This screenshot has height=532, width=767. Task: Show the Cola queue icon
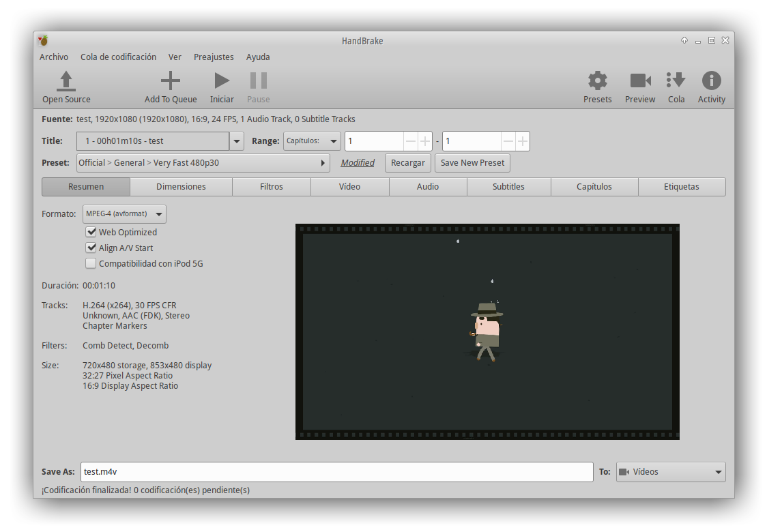(676, 81)
